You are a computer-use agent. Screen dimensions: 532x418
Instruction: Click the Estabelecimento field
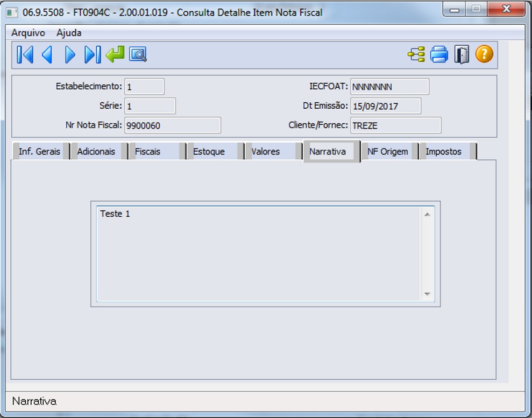coord(145,87)
